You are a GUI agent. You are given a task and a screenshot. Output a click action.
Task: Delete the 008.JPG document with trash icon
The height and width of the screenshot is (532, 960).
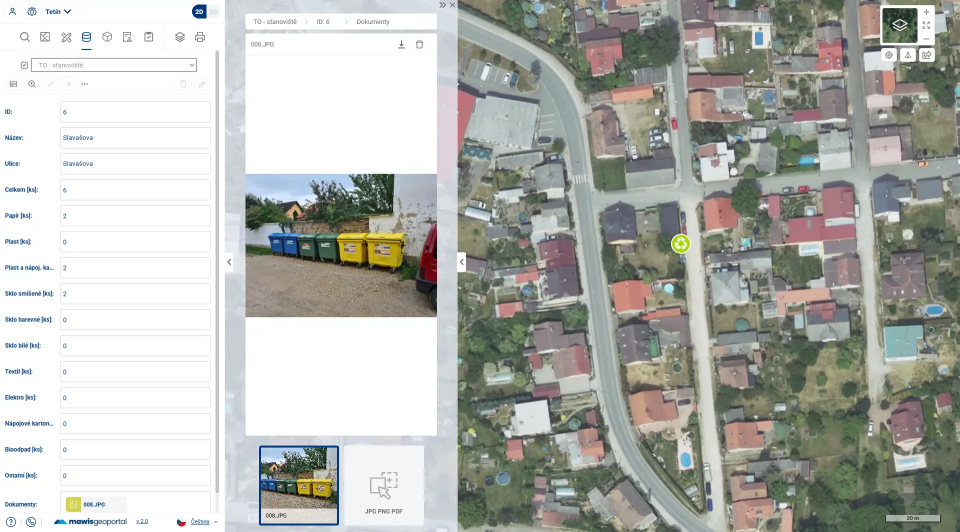(419, 44)
